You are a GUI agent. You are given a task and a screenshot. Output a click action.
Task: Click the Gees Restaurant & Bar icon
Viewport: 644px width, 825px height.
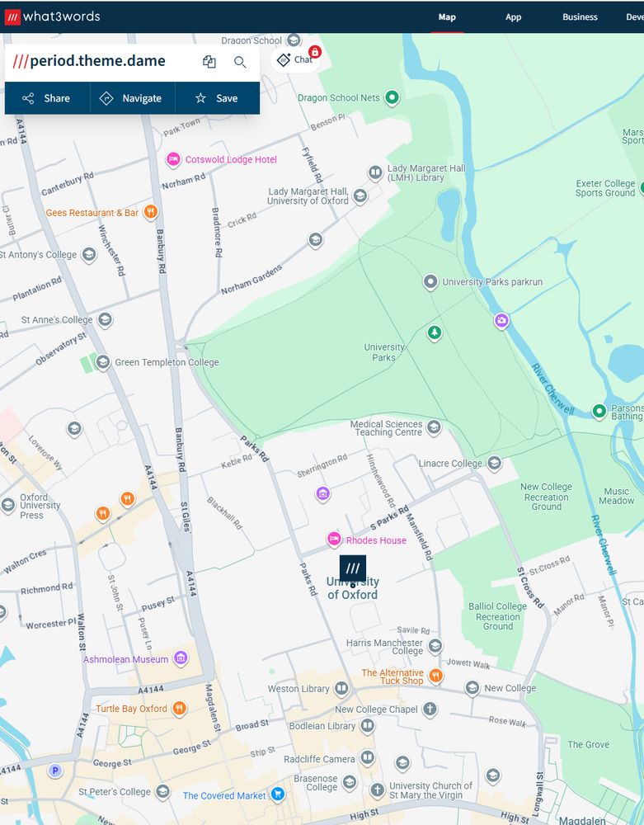click(151, 212)
